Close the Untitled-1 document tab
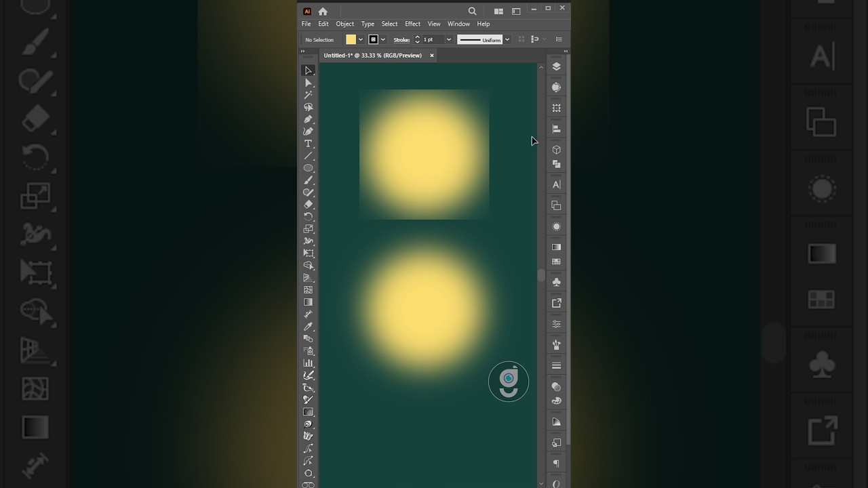868x488 pixels. tap(431, 56)
